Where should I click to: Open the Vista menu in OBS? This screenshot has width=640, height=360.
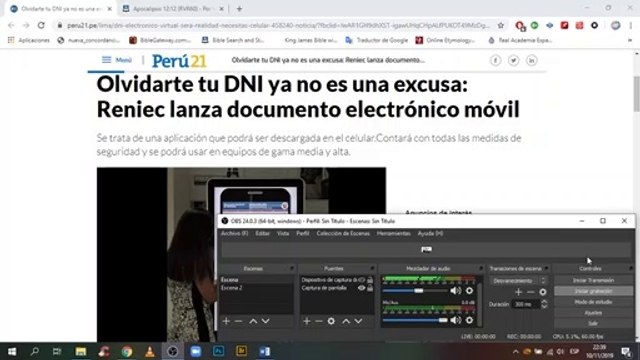click(x=283, y=233)
